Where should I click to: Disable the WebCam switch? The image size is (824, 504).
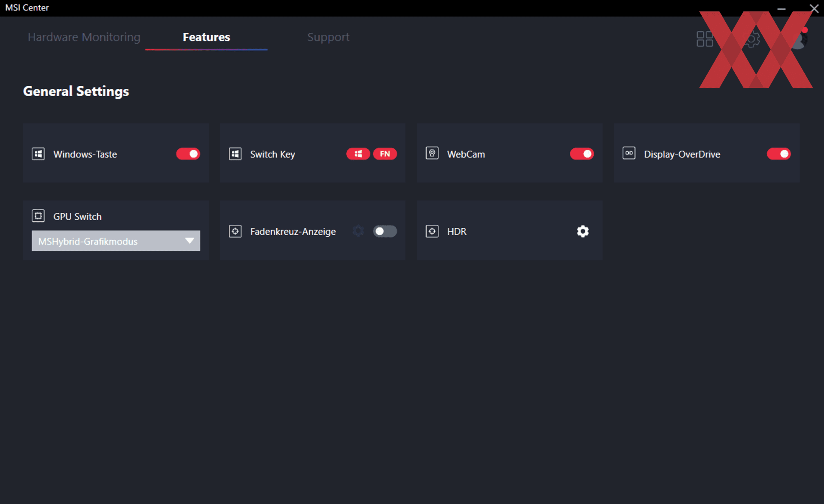pos(582,154)
